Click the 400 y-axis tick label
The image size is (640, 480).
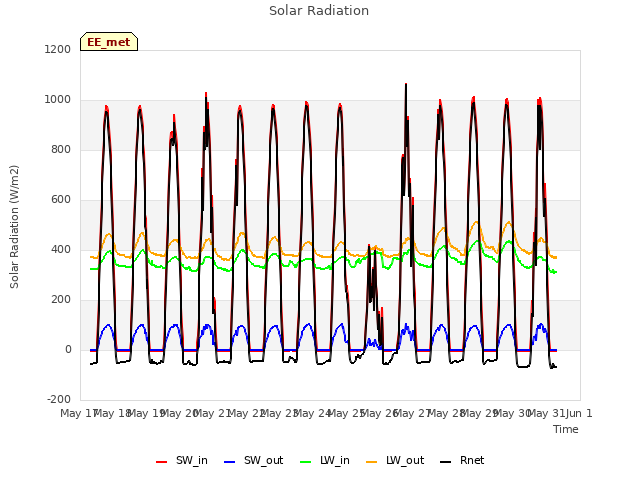(x=61, y=249)
